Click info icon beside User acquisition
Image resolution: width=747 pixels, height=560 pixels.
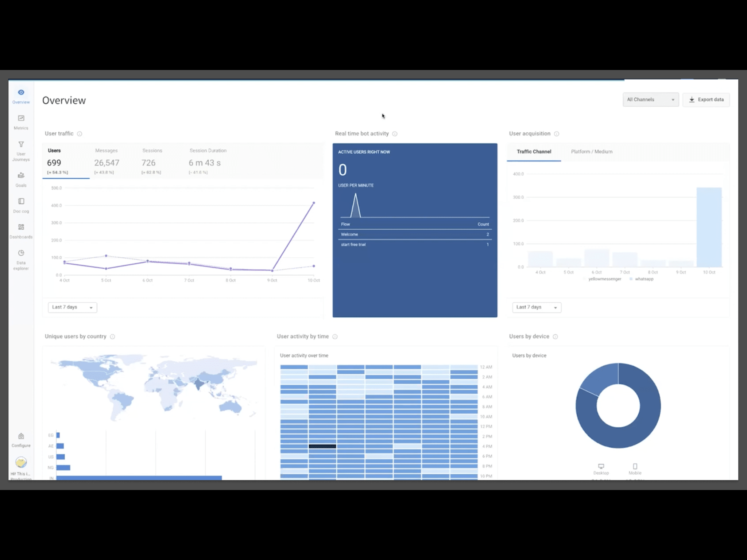point(557,134)
